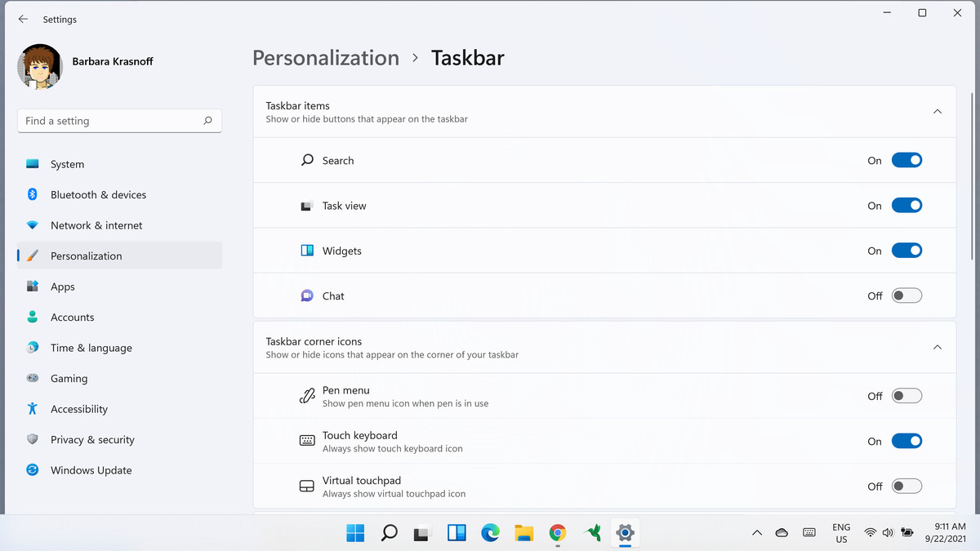
Task: Click the Find a setting search box
Action: (119, 121)
